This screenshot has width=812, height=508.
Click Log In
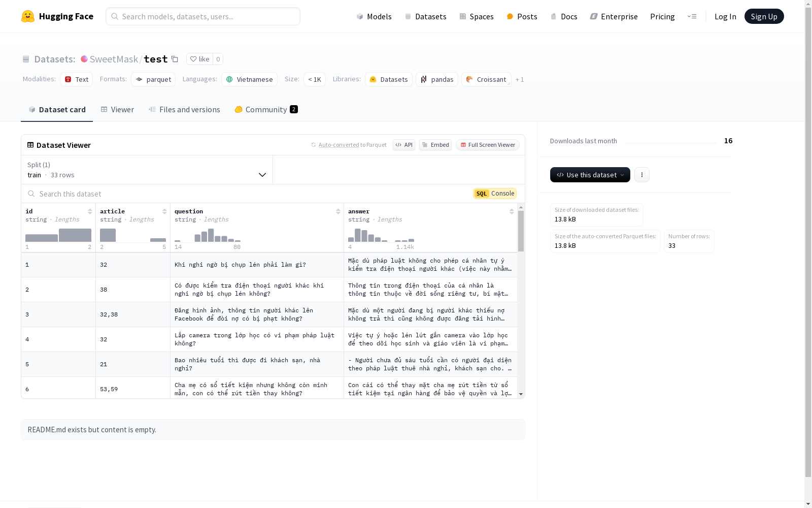pyautogui.click(x=725, y=16)
